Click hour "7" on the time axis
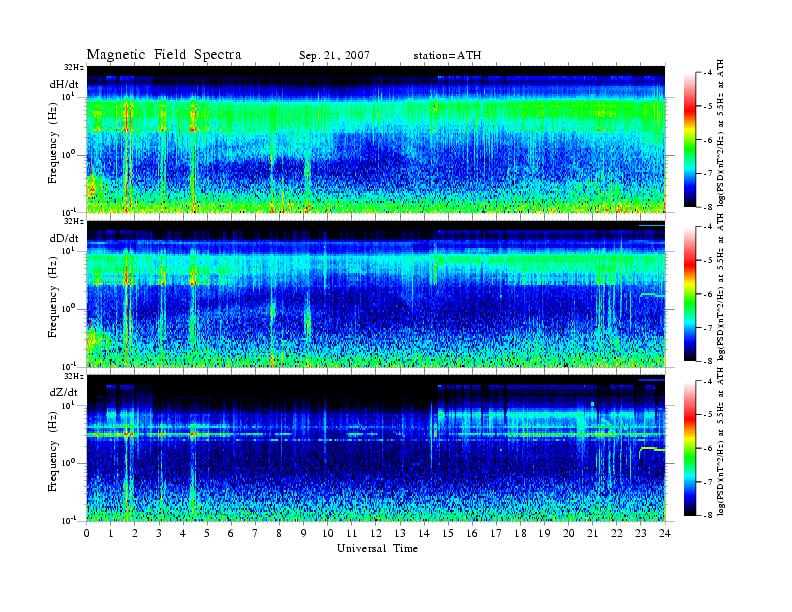 coord(255,533)
